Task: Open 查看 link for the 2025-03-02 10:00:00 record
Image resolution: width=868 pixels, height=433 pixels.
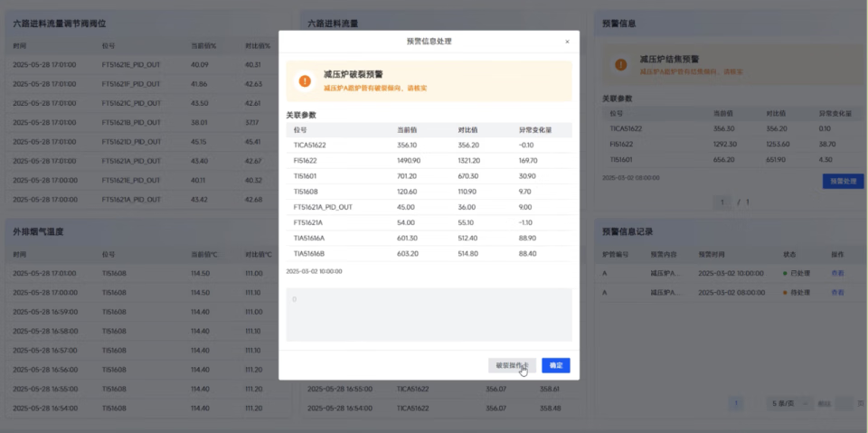Action: (x=837, y=274)
